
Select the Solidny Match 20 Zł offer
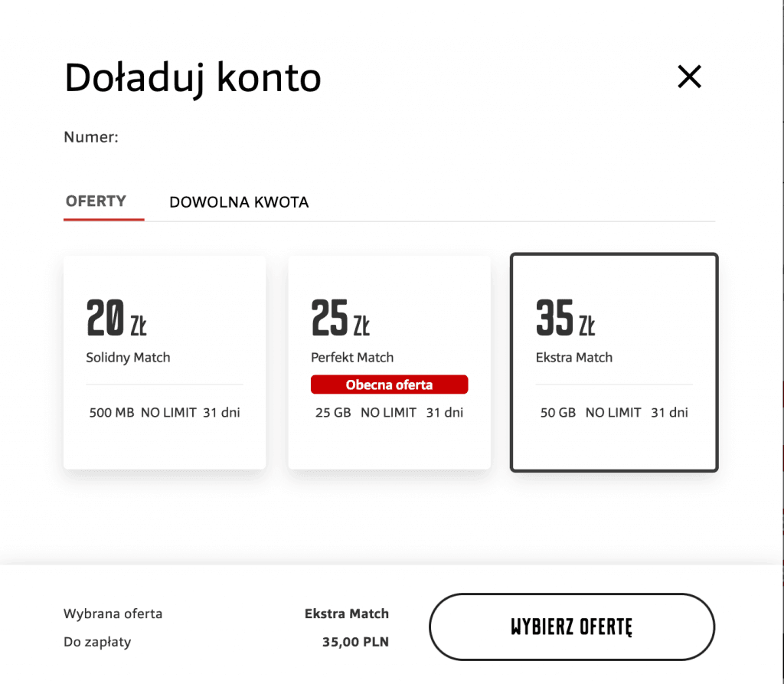tap(164, 362)
